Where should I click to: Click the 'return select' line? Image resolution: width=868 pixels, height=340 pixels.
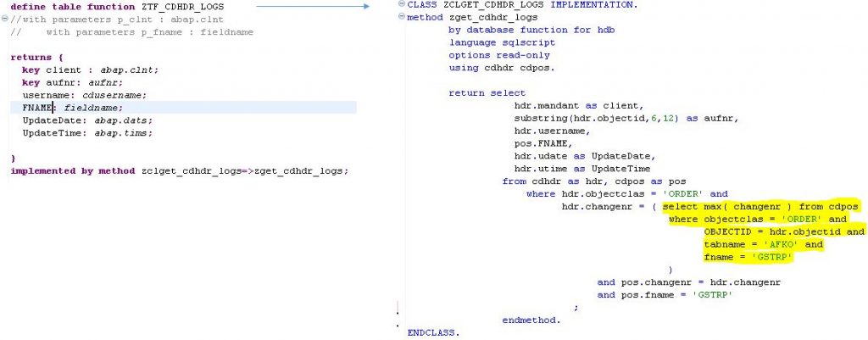coord(487,92)
